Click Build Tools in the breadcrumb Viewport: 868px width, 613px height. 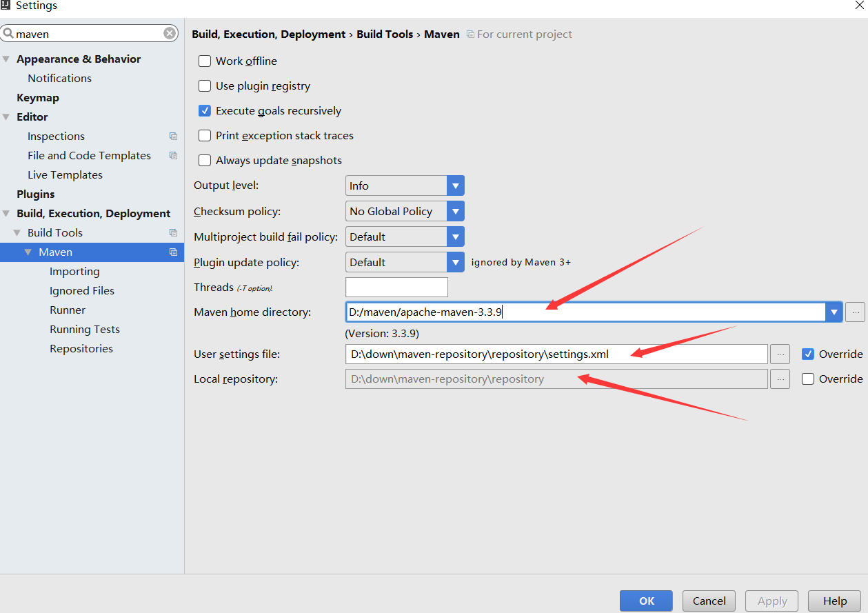tap(385, 34)
